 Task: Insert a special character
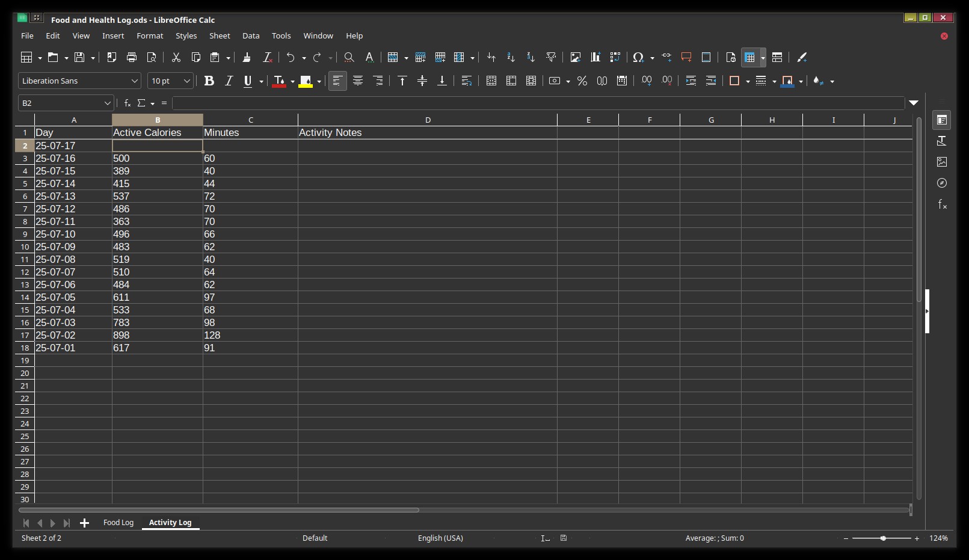click(639, 57)
